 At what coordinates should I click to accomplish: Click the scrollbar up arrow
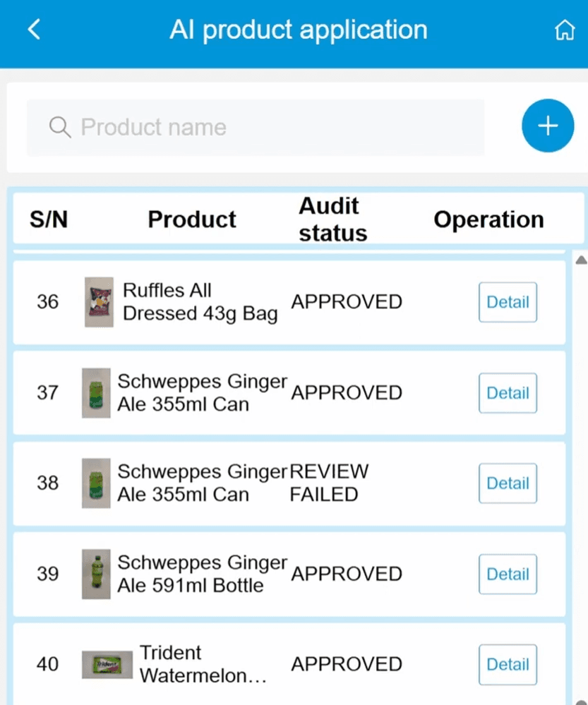(581, 260)
